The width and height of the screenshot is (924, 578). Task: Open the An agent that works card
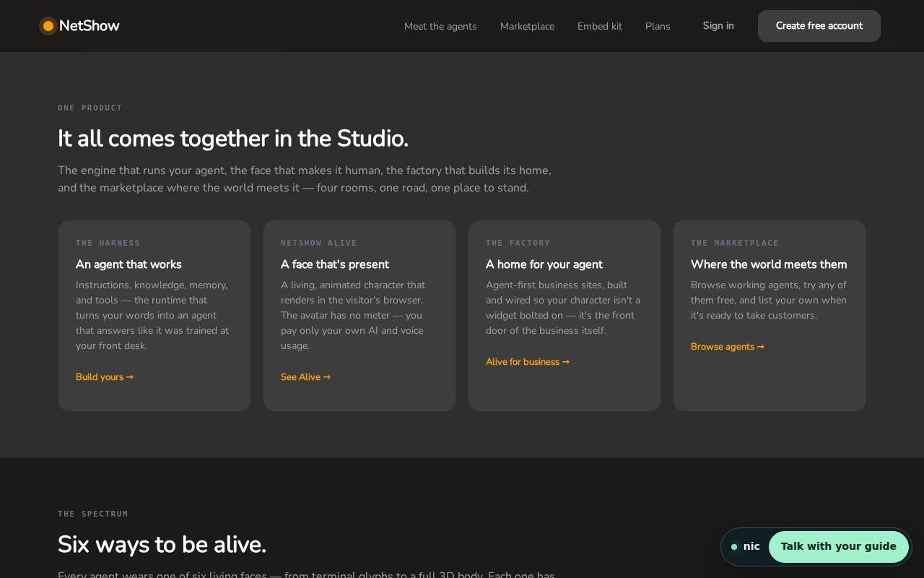click(154, 316)
